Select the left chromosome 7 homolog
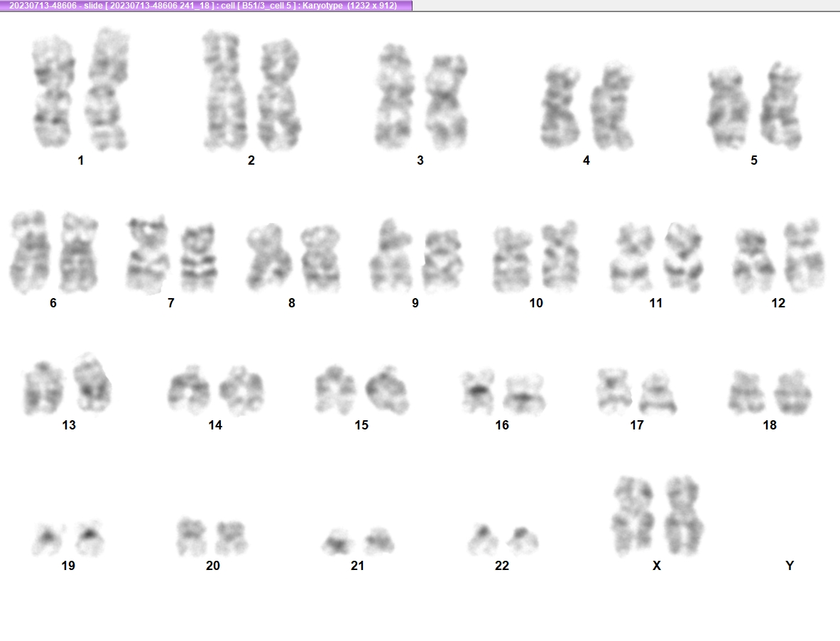This screenshot has height=641, width=840. pos(147,256)
